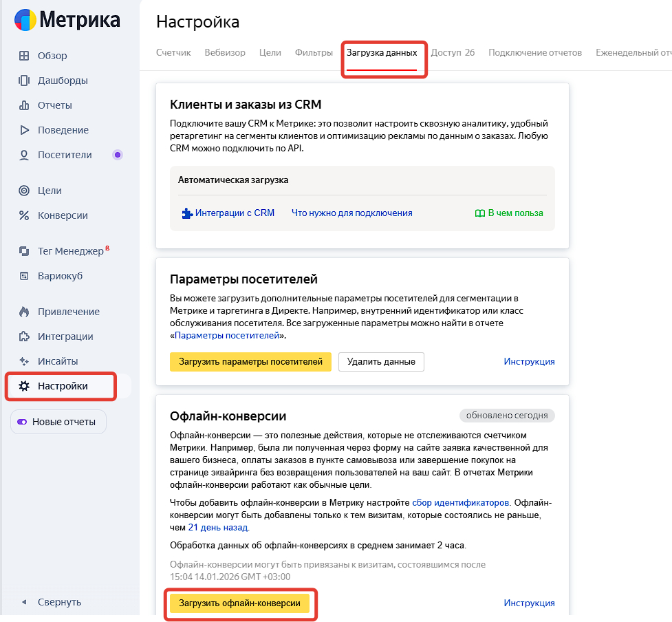Click the Клиенты и заказы из CRM heading

coord(246,105)
